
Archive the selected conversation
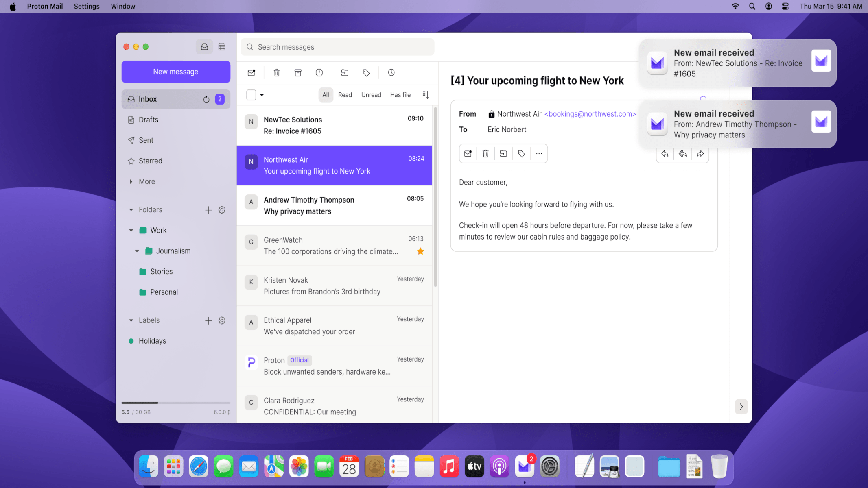click(298, 72)
